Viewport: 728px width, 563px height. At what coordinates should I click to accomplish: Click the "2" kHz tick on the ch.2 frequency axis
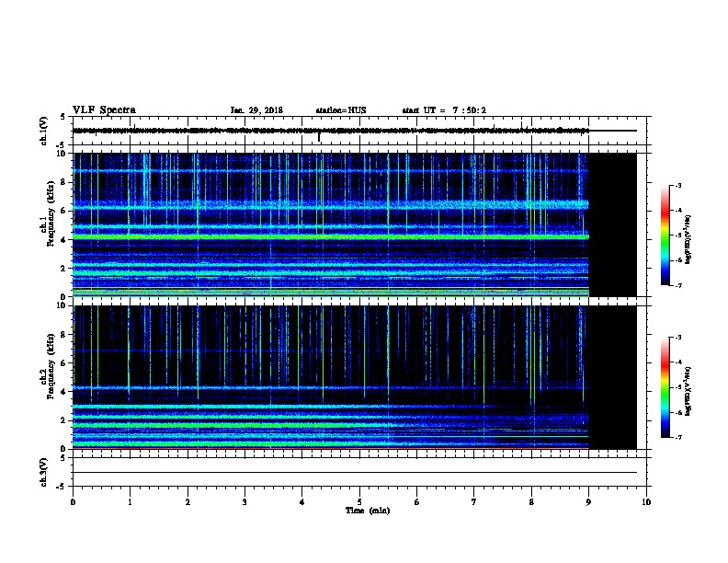[63, 420]
